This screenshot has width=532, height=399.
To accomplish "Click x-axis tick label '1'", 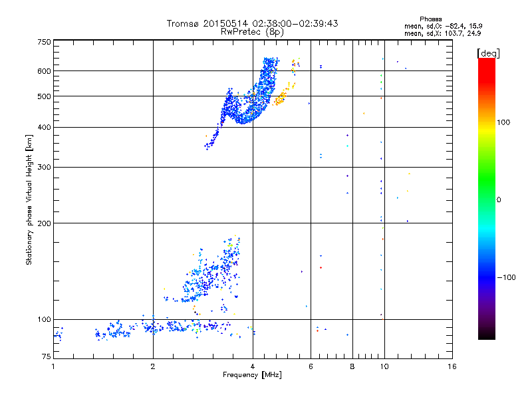I will [x=53, y=366].
